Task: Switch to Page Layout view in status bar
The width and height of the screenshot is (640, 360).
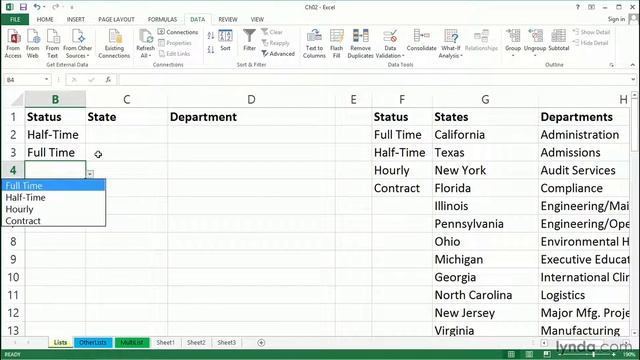Action: click(529, 354)
